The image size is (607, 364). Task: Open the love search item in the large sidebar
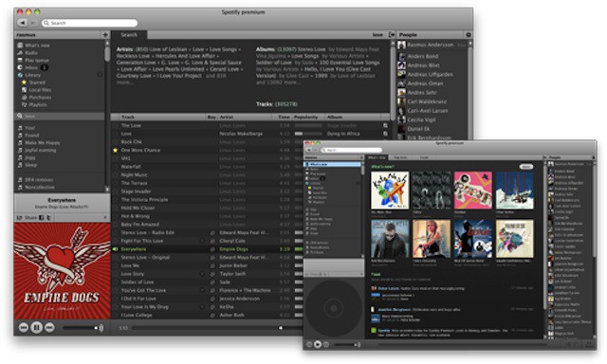coord(59,116)
